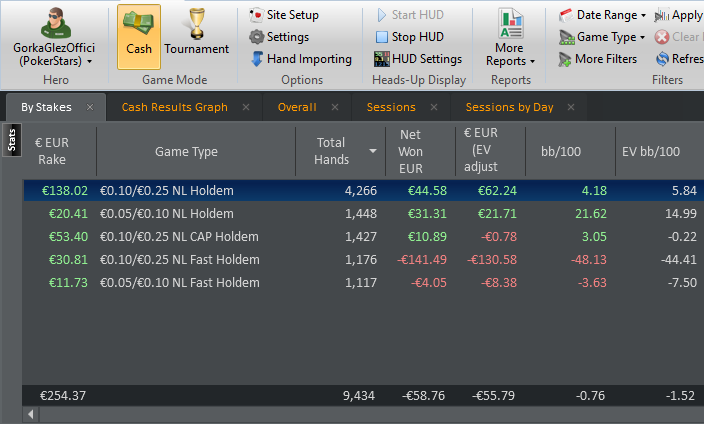Viewport: 704px width, 424px height.
Task: Open the Sessions by Day tab
Action: click(510, 107)
